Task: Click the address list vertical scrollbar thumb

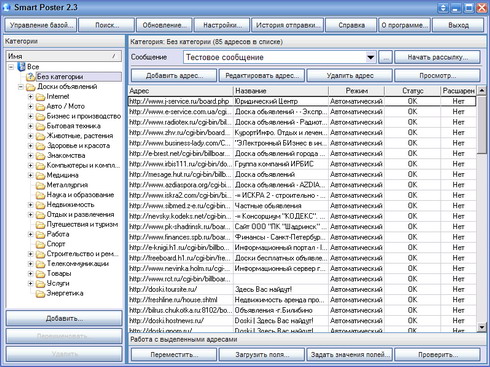Action: coord(481,125)
